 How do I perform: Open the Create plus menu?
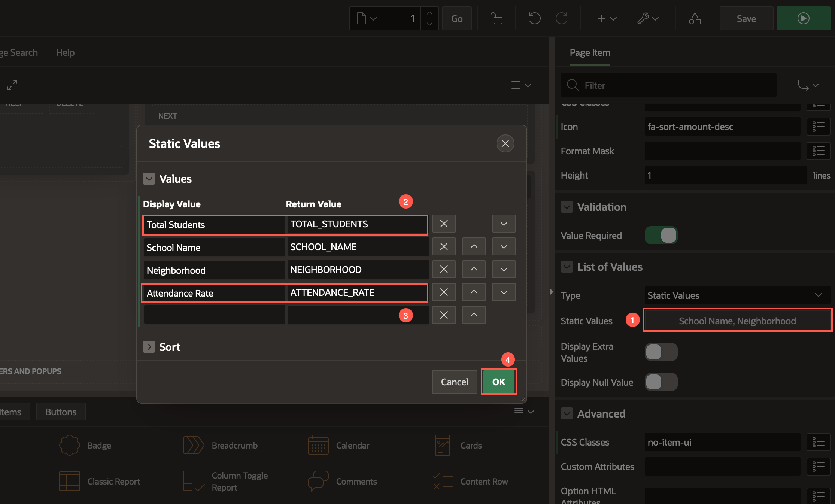tap(607, 18)
